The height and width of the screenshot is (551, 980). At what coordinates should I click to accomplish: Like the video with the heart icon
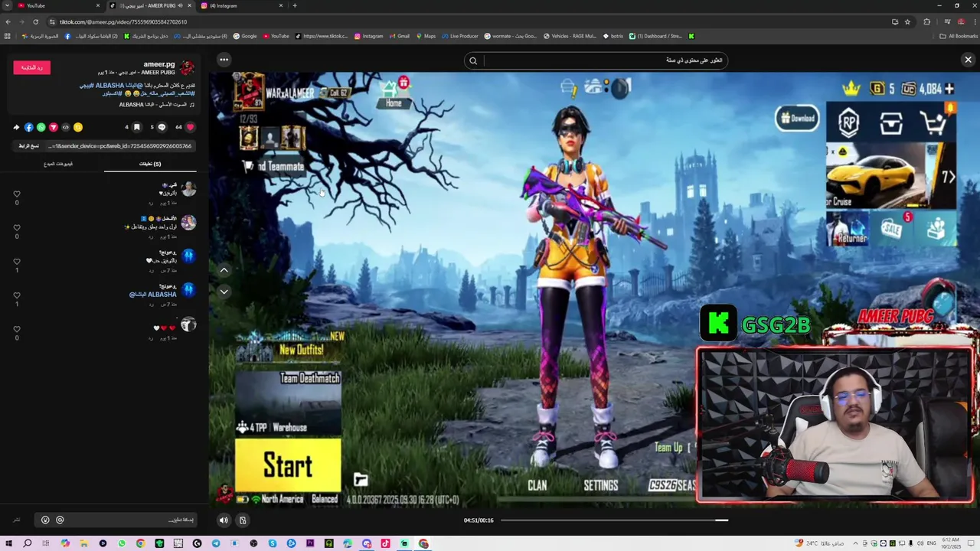coord(191,127)
